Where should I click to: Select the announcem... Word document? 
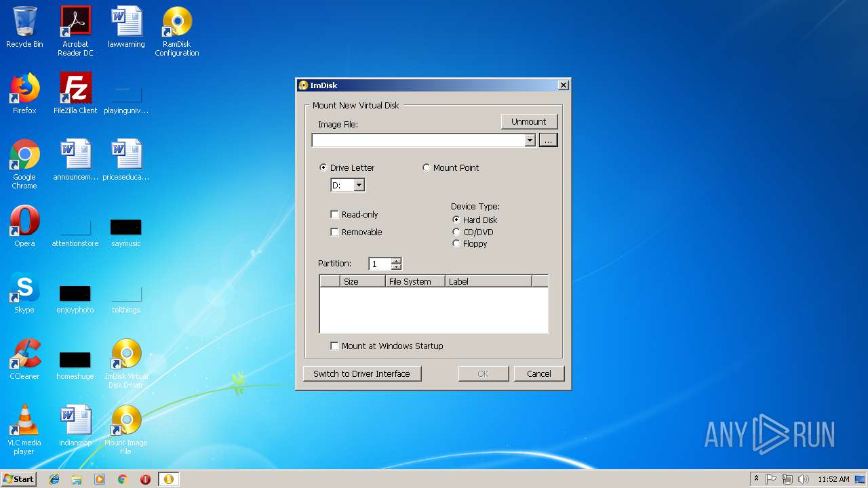coord(75,160)
